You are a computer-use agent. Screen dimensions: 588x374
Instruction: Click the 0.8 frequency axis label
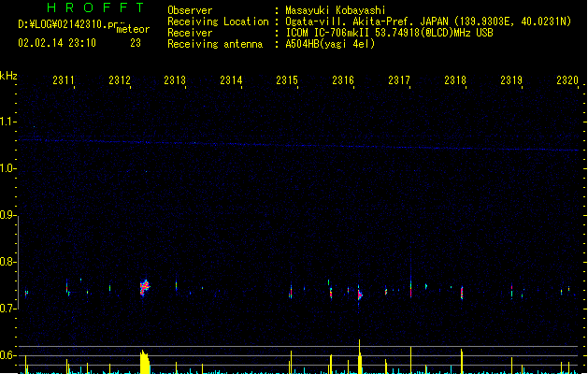8,262
